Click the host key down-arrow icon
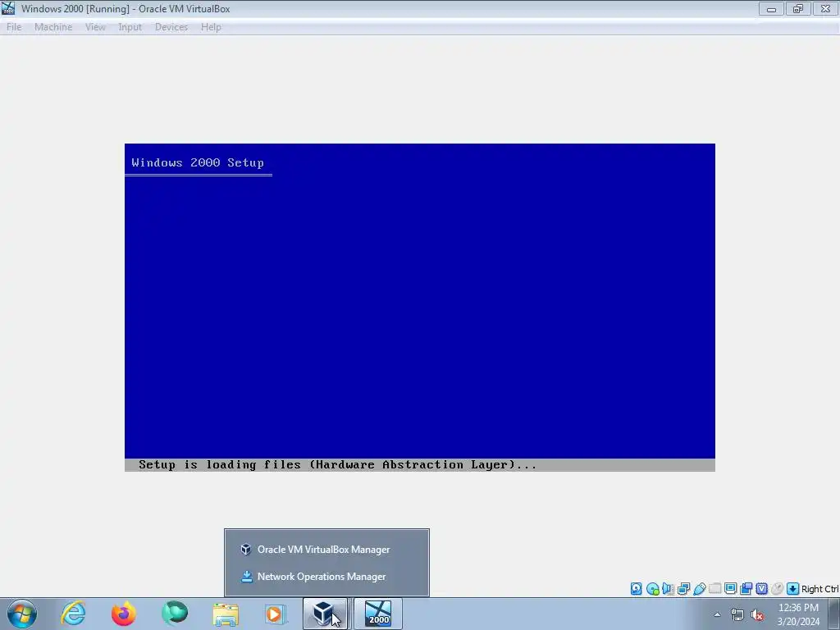Image resolution: width=840 pixels, height=630 pixels. pyautogui.click(x=793, y=589)
